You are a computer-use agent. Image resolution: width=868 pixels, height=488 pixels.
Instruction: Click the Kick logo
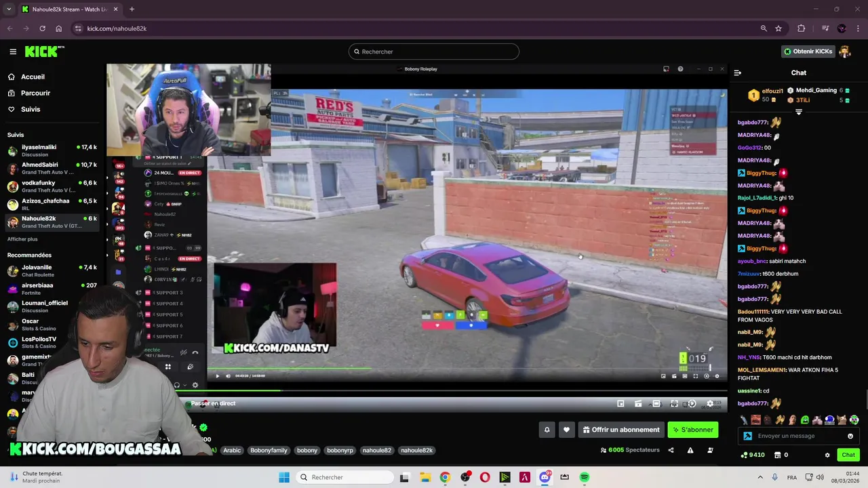(44, 52)
